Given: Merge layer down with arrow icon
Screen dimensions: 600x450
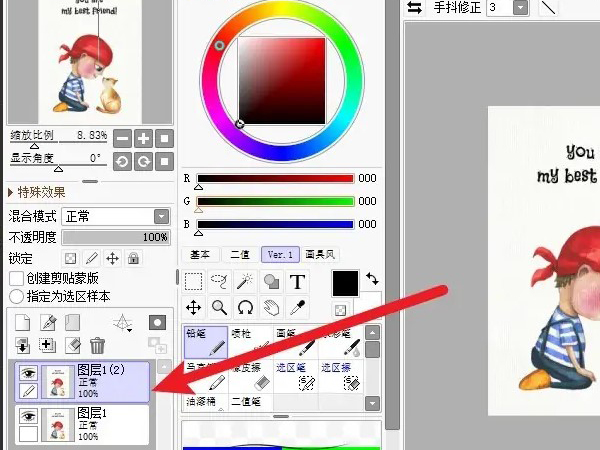Looking at the screenshot, I should tap(23, 345).
